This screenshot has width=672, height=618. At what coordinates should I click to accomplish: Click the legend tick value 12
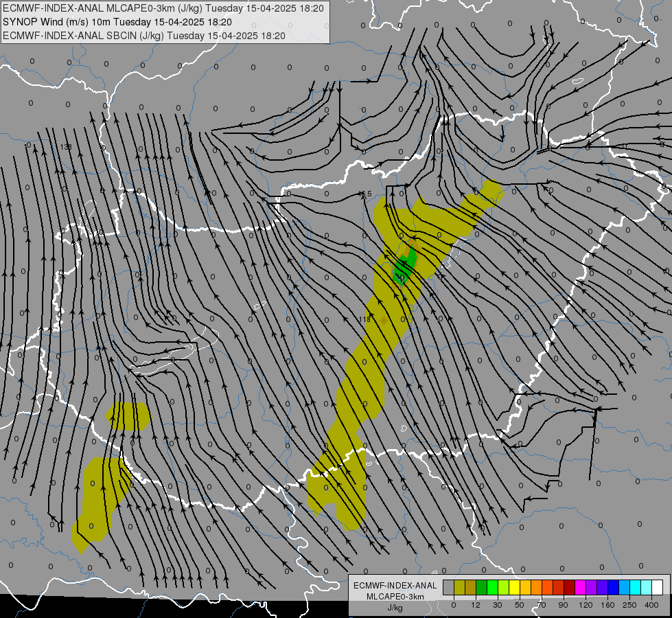476,605
